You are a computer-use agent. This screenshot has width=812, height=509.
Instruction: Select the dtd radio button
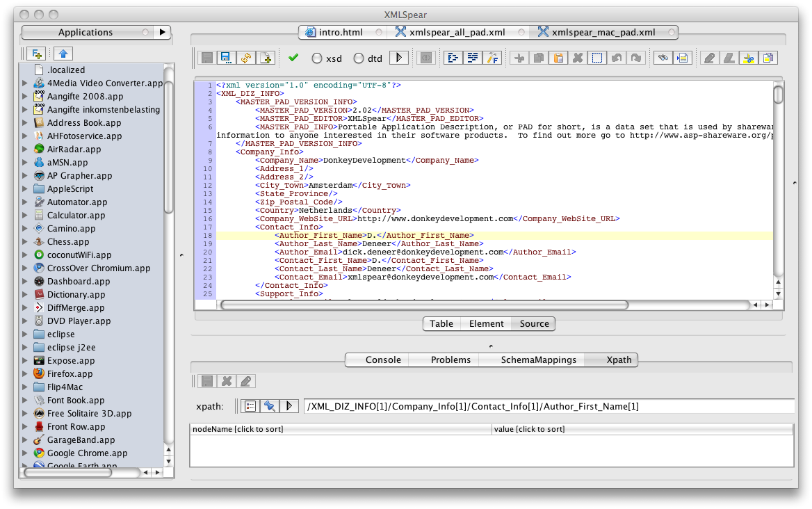[x=359, y=59]
